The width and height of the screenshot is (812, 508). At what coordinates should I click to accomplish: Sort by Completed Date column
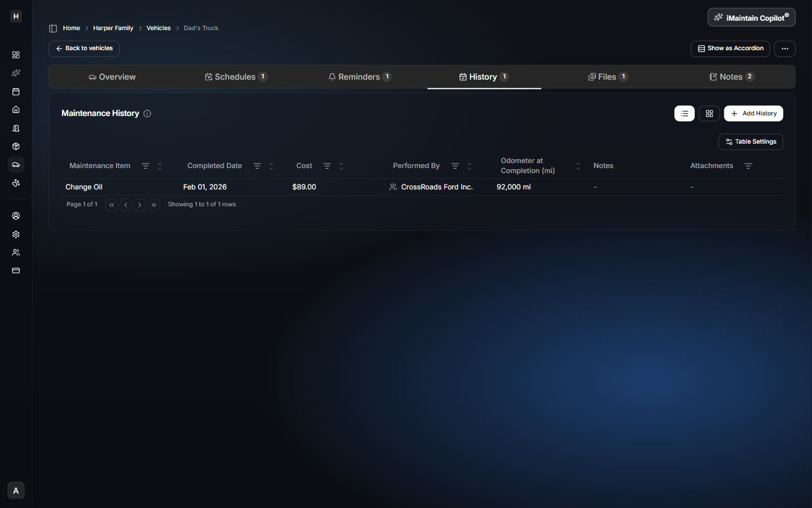tap(271, 166)
